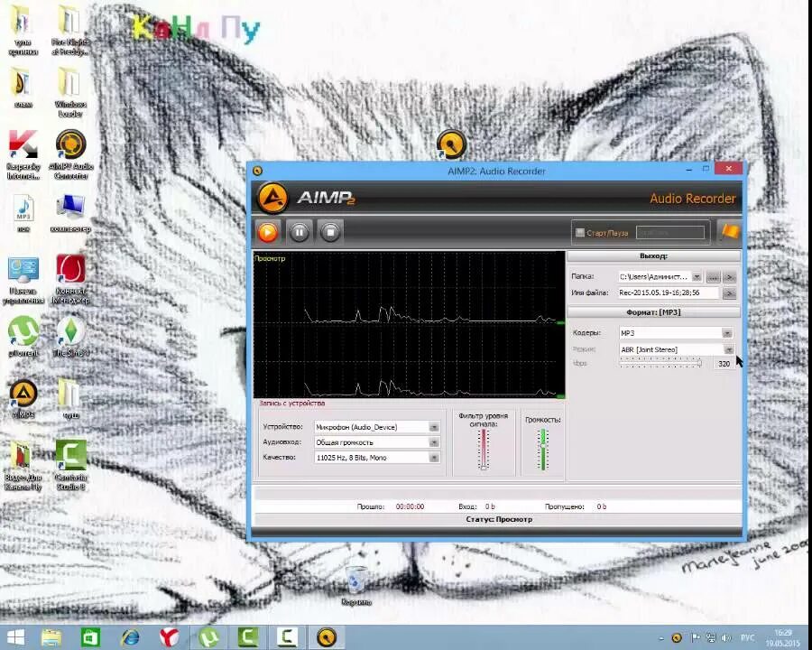Image resolution: width=812 pixels, height=650 pixels.
Task: Click the arrow button beside the browse button
Action: point(729,277)
